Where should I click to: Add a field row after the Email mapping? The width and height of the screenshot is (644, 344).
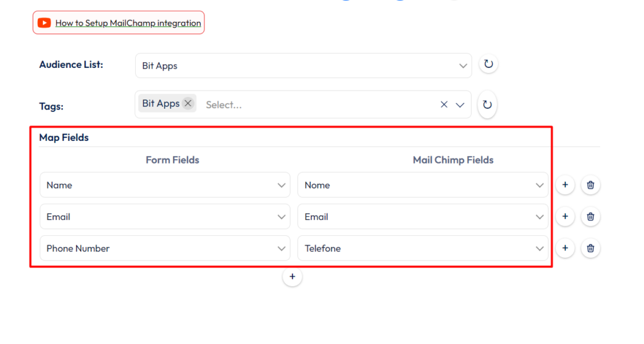[565, 216]
